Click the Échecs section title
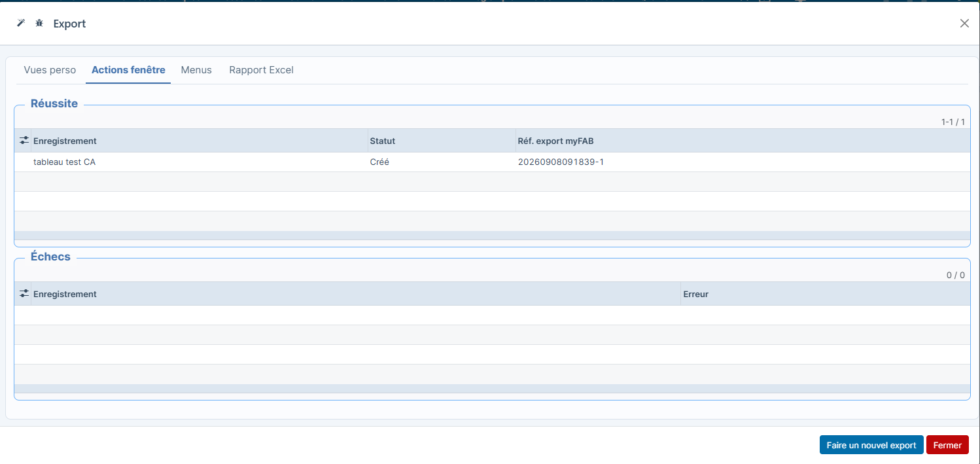 coord(50,257)
